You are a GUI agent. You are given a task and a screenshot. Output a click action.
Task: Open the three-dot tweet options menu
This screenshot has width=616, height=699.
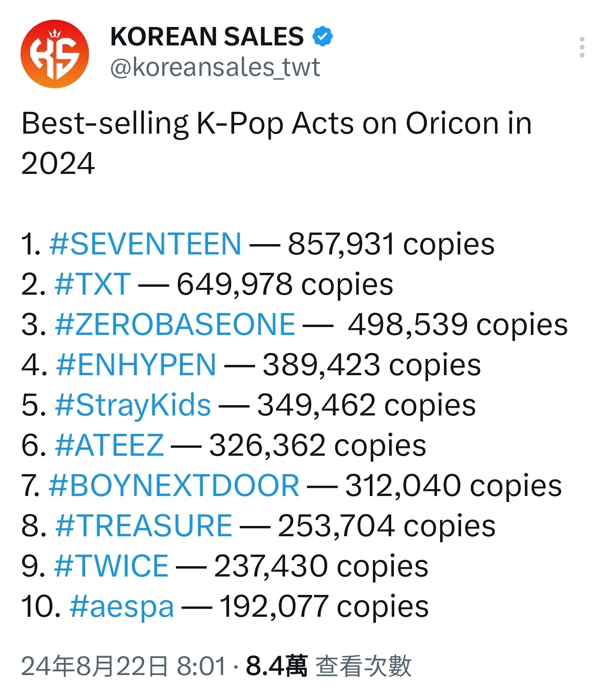point(582,47)
